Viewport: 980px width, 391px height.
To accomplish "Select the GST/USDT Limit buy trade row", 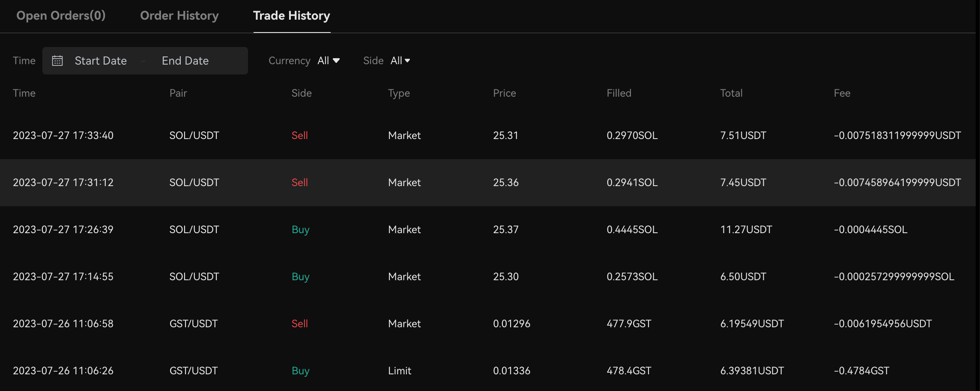I will point(487,371).
